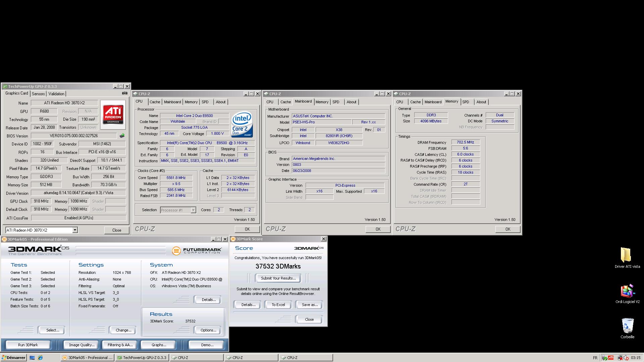Click the ATI Radeon logo in GPU-Z
Viewport: 644px width, 362px height.
(x=113, y=115)
